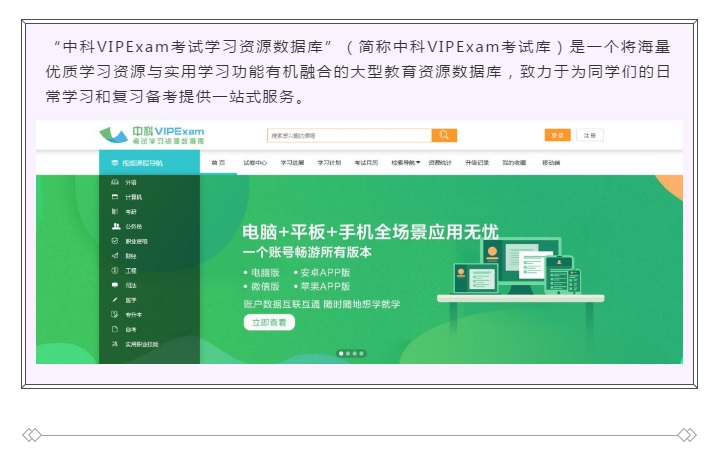
Task: Open 资源统计 in the nav bar
Action: tap(440, 163)
